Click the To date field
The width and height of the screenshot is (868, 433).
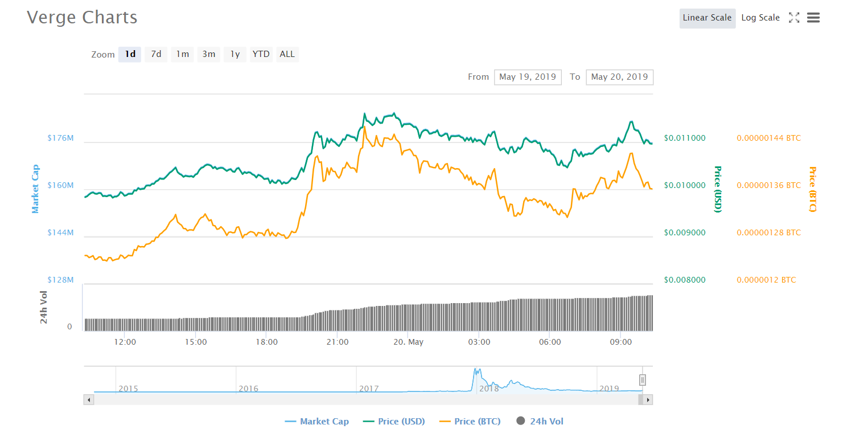(x=620, y=77)
